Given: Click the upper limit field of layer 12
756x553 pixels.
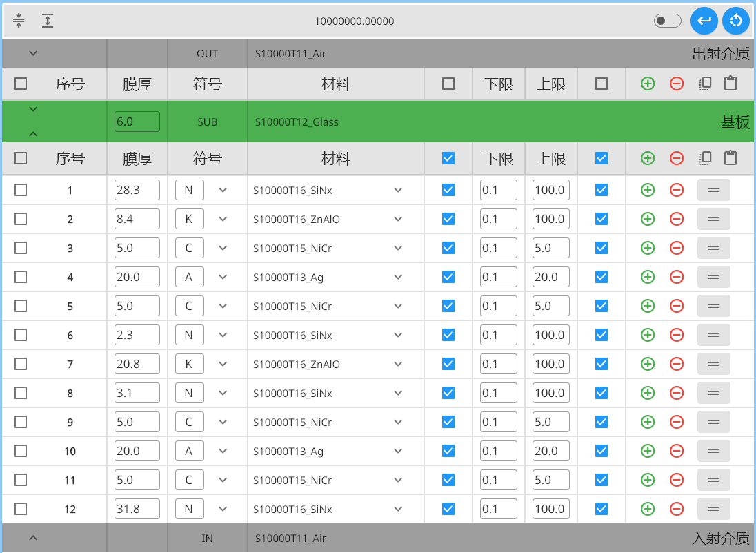Looking at the screenshot, I should 550,509.
